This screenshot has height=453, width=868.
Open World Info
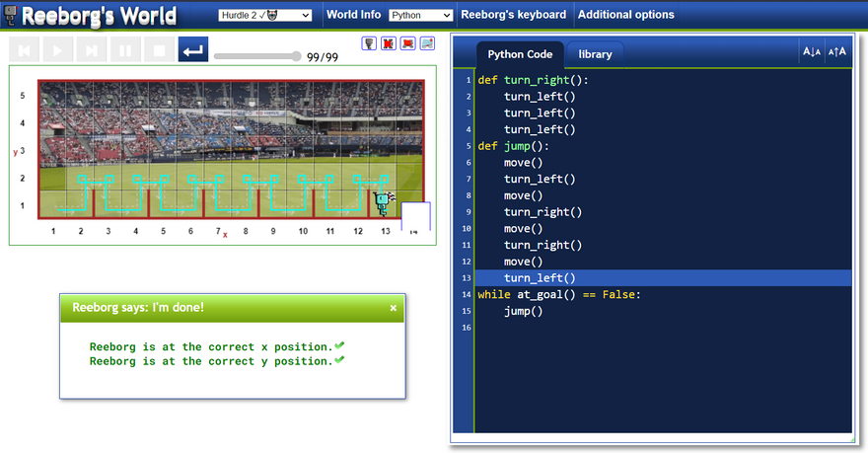[353, 15]
